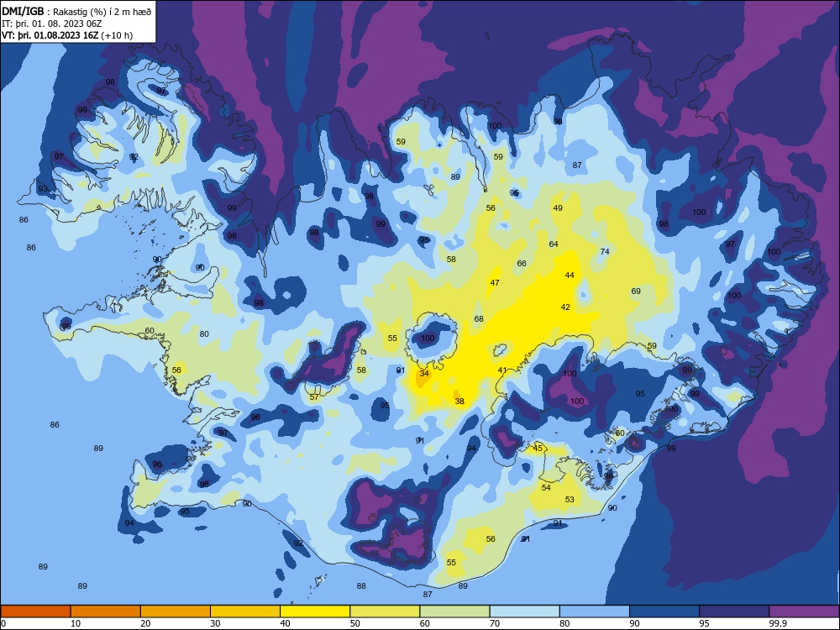Click the map value '44'
Screen dimensions: 840x630
pos(570,276)
